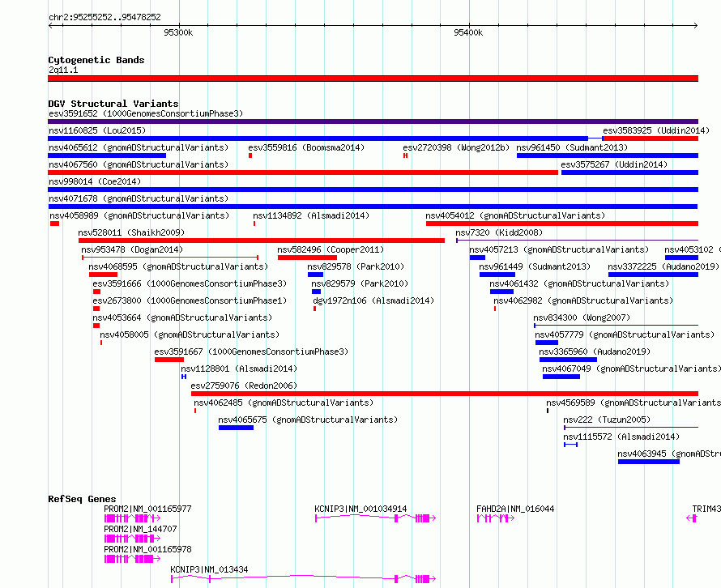Click the 95400k ruler coordinate label

click(x=468, y=32)
